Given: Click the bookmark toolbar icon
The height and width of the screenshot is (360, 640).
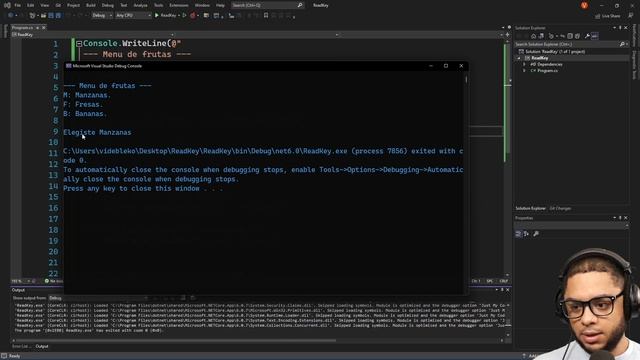Looking at the screenshot, I should click(266, 16).
